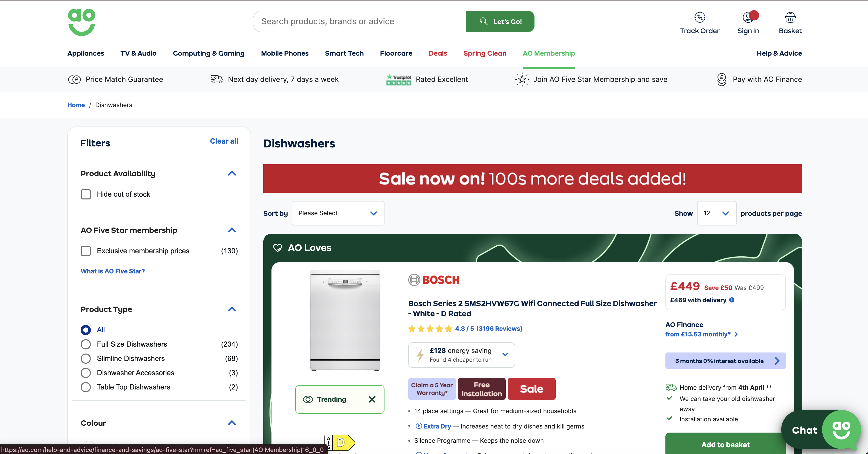The image size is (868, 454).
Task: Click the AO smiley logo
Action: point(82,22)
